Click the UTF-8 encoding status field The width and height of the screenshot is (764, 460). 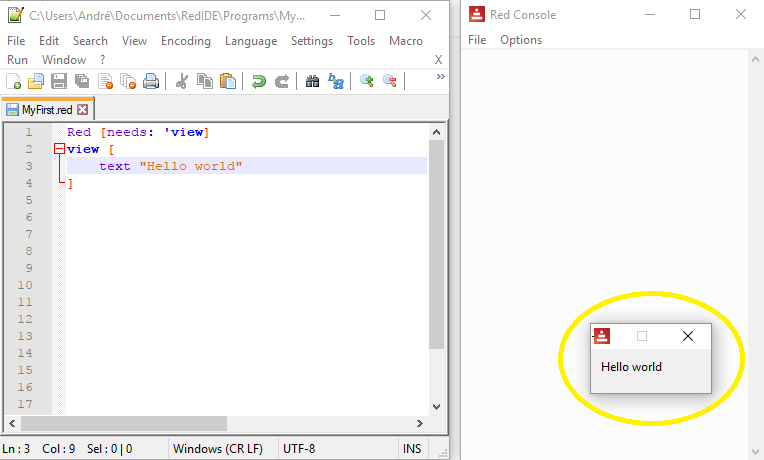[299, 449]
